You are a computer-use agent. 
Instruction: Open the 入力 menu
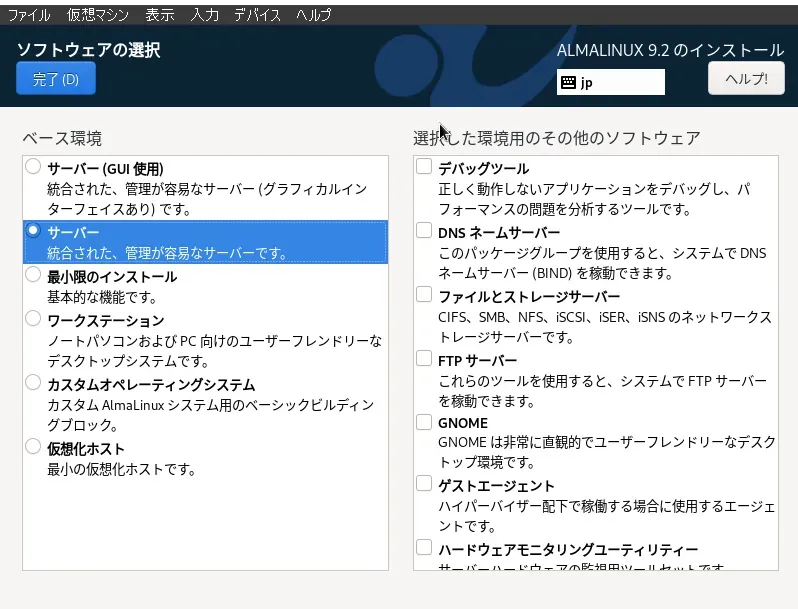click(x=205, y=15)
